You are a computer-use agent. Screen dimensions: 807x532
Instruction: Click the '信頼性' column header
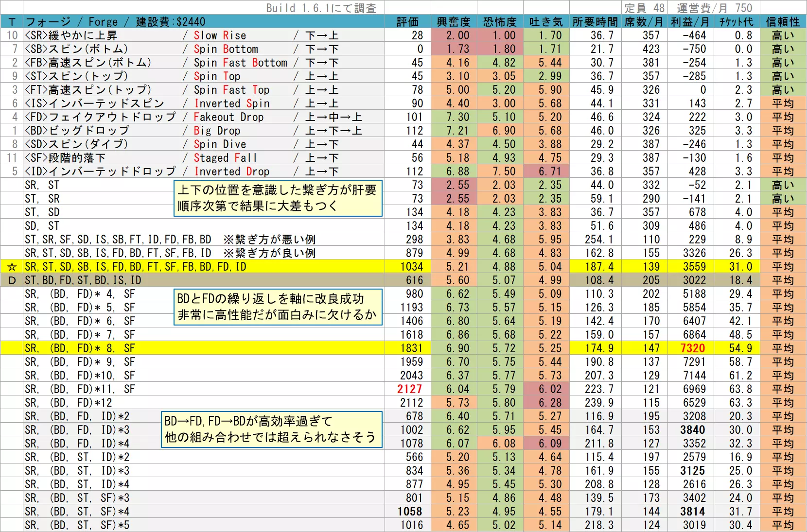click(x=783, y=21)
